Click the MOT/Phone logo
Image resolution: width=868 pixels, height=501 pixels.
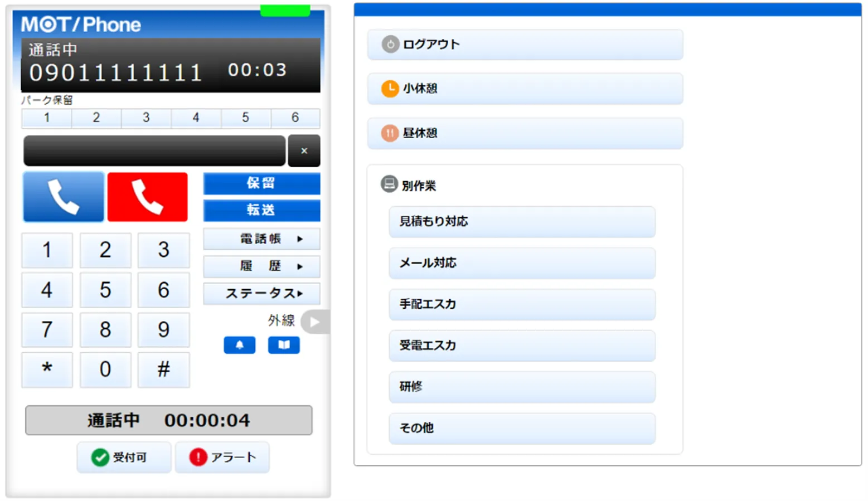[x=81, y=25]
